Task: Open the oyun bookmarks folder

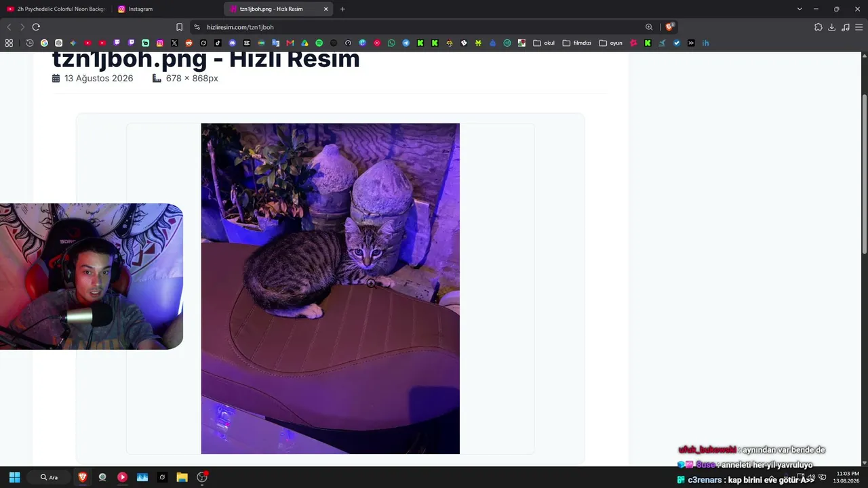Action: coord(611,43)
